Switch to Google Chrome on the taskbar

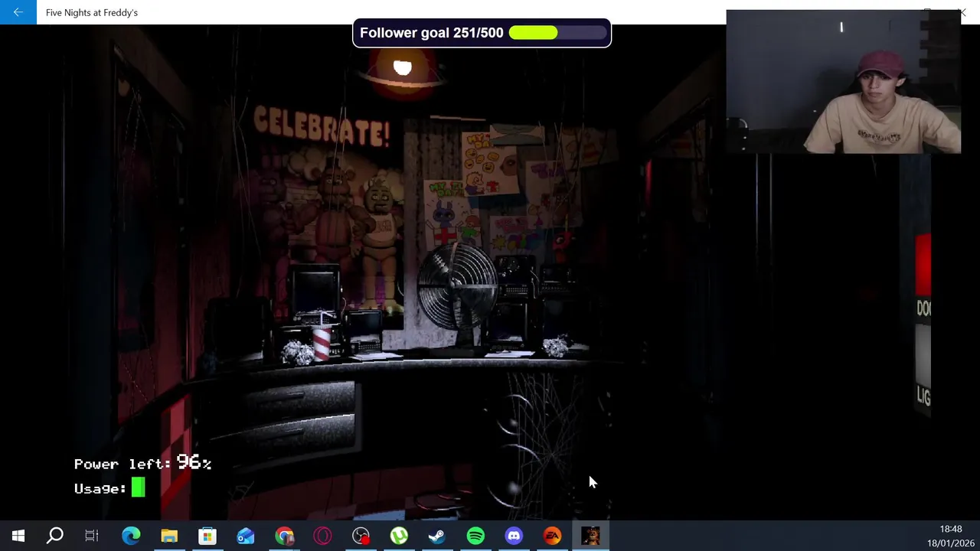coord(284,536)
